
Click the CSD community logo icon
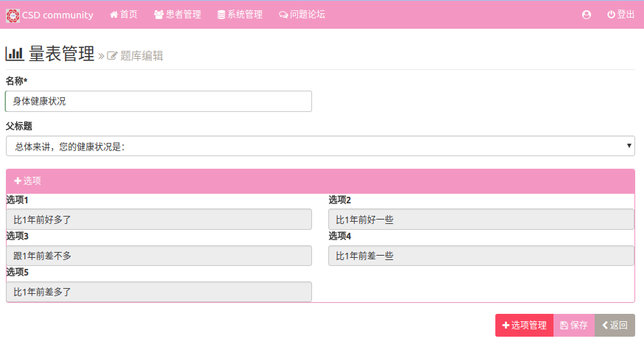click(x=13, y=15)
